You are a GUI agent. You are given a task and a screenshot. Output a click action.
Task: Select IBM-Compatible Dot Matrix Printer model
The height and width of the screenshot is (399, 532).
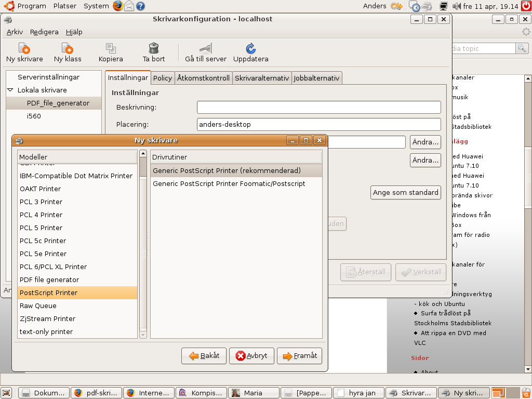tap(77, 176)
